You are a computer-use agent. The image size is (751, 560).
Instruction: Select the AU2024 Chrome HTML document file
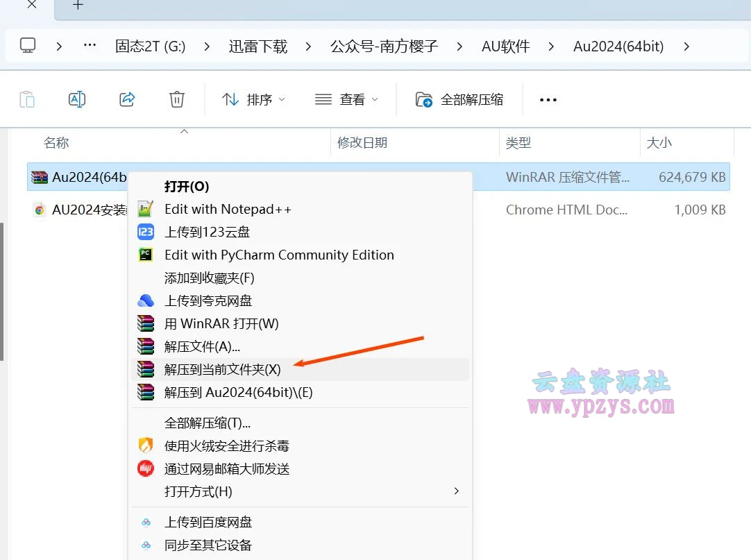(80, 210)
